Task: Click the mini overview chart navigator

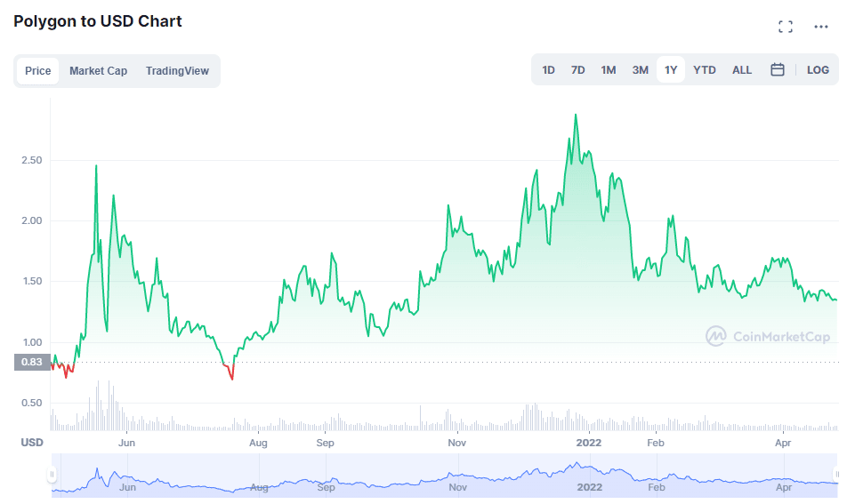Action: 444,476
